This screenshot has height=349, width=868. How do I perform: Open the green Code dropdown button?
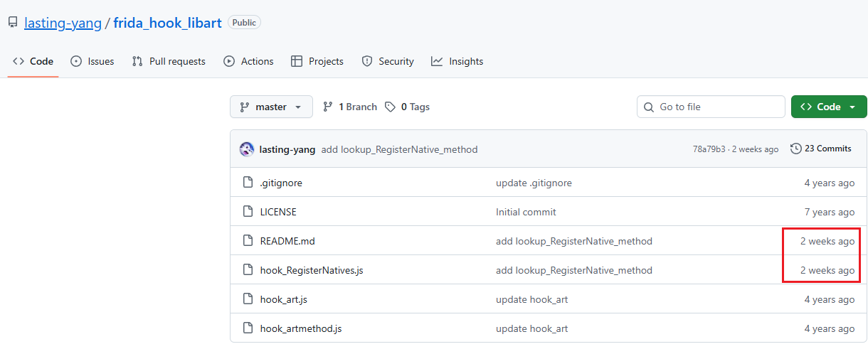pyautogui.click(x=829, y=107)
